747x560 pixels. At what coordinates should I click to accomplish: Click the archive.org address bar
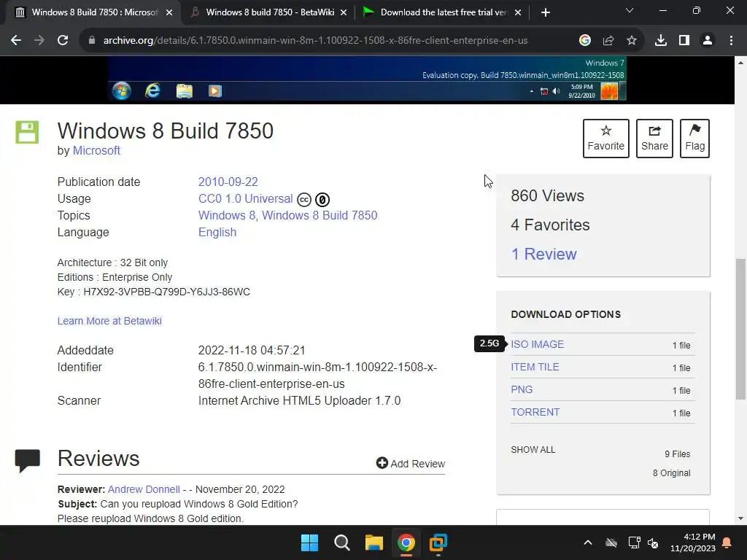[x=315, y=41]
